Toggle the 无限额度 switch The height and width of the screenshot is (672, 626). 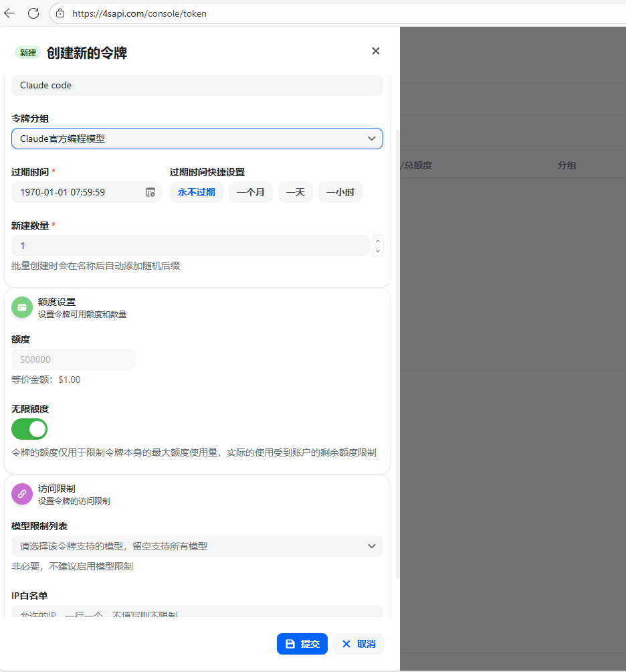[x=29, y=429]
